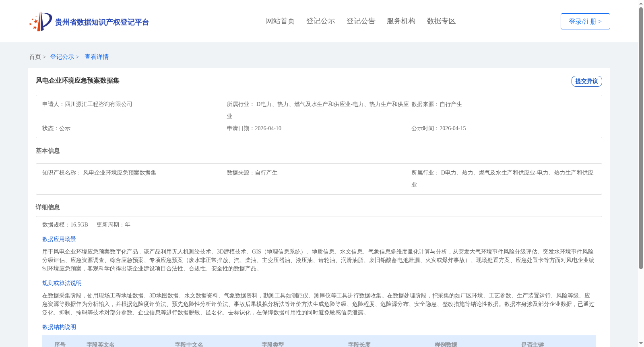
Task: Click the 公示时间：2026-04-15 text
Action: 439,128
